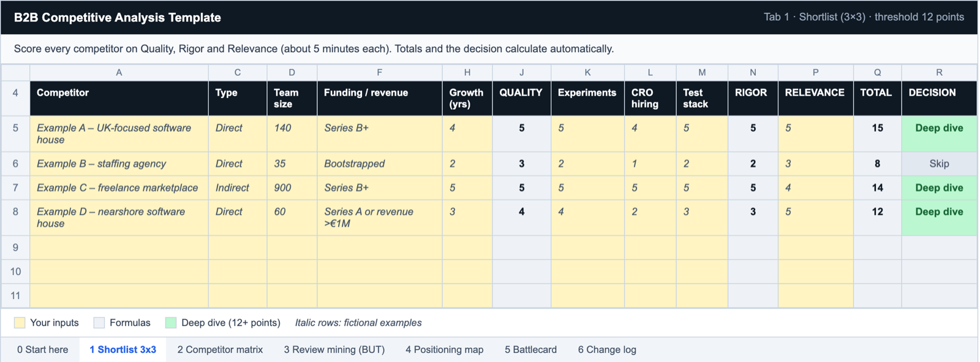Select 'Example D – nearshore software house' cell
This screenshot has width=980, height=362.
119,217
